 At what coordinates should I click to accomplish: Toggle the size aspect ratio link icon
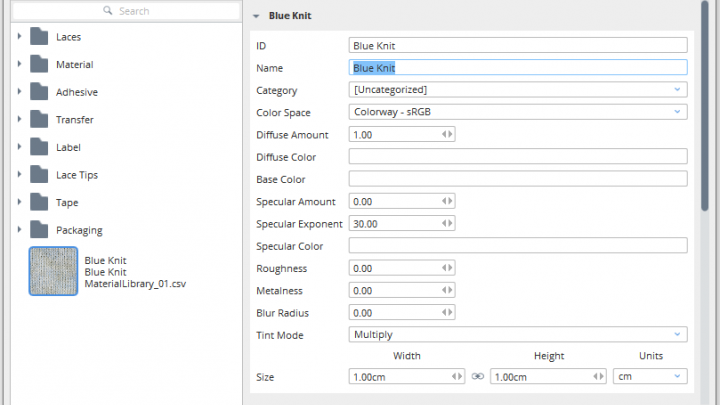pos(477,377)
